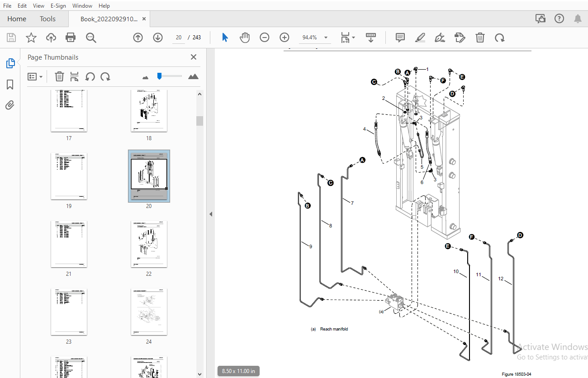
Task: Click the page number input field
Action: click(x=179, y=38)
